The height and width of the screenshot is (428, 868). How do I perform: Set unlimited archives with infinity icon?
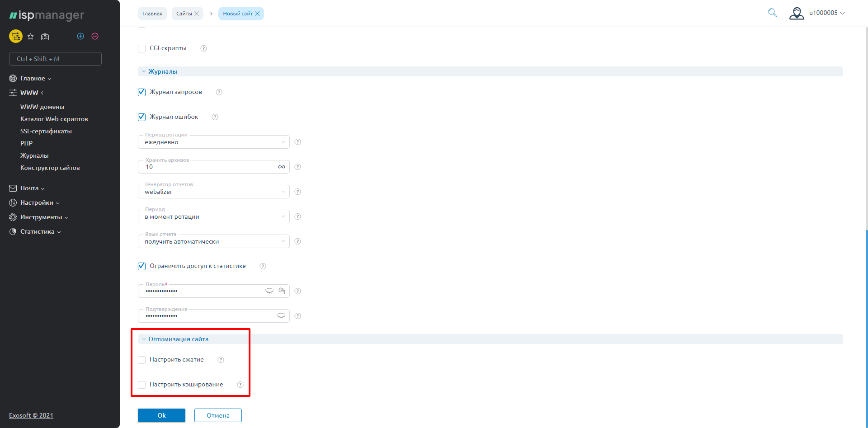(x=282, y=167)
